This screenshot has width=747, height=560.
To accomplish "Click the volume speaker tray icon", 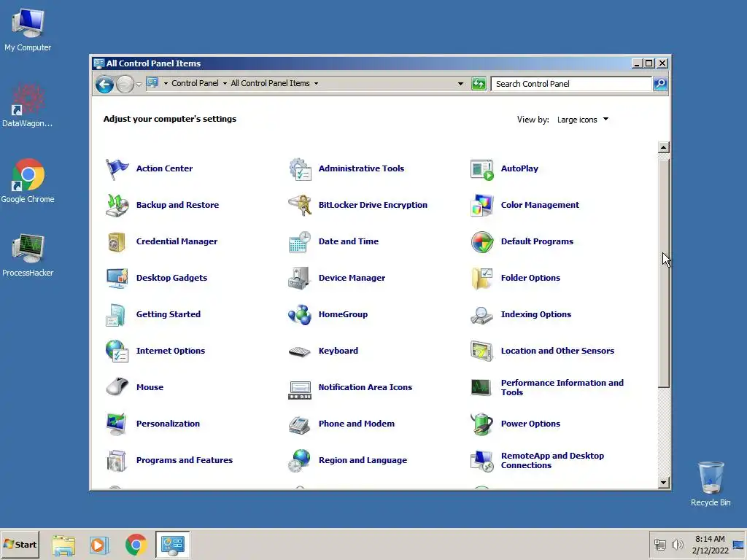I will pyautogui.click(x=677, y=545).
